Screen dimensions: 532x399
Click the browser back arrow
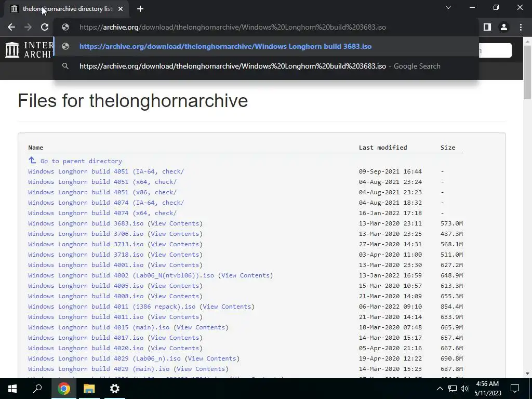click(11, 27)
